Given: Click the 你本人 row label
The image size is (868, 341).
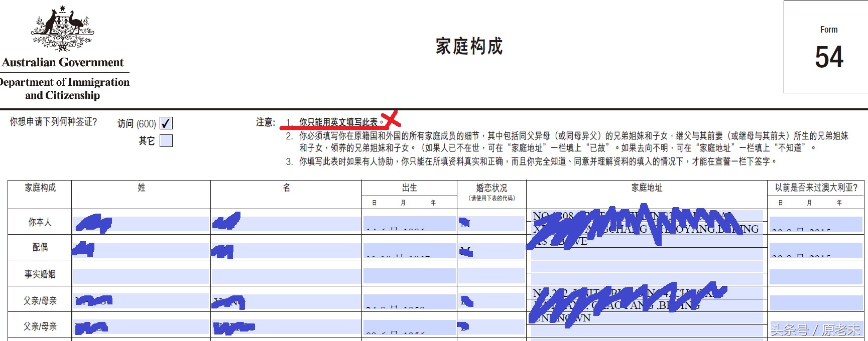Looking at the screenshot, I should point(40,222).
